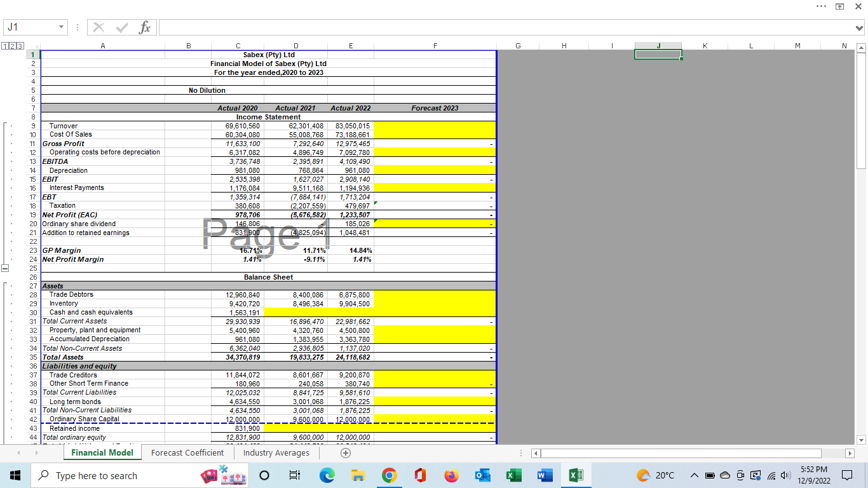This screenshot has height=488, width=868.
Task: Click the 'Total Assets' row label
Action: [x=63, y=357]
